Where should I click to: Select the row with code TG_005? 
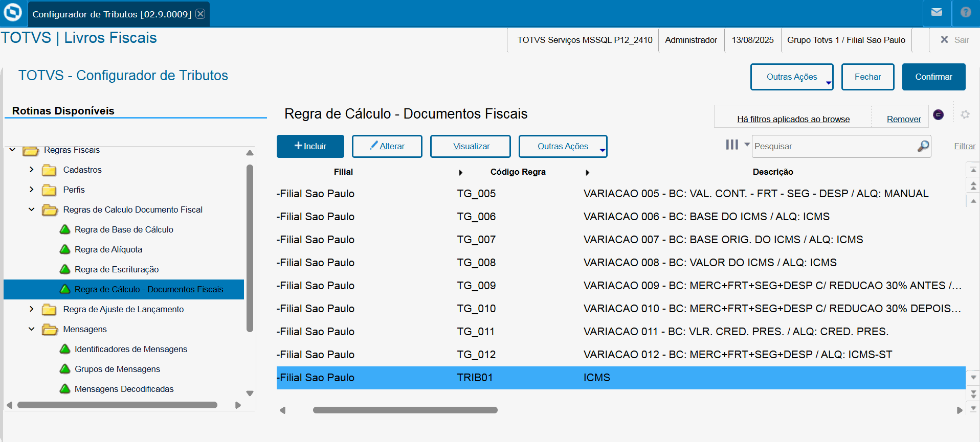(x=621, y=194)
